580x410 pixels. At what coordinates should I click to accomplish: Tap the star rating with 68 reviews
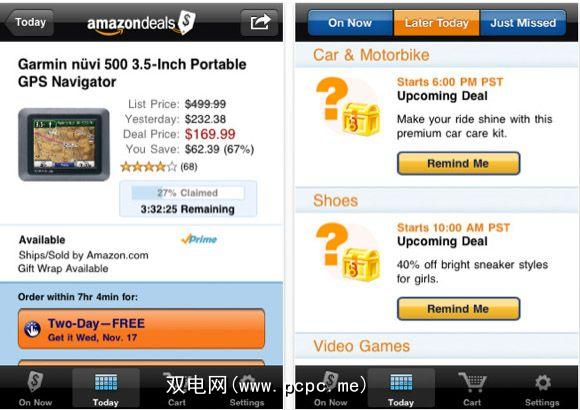tap(159, 167)
